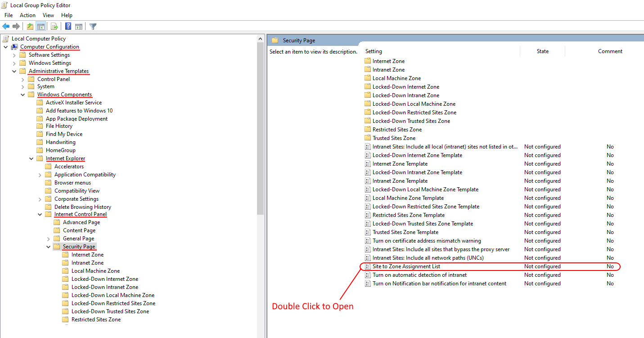
Task: Expand the System tree node
Action: (x=23, y=86)
